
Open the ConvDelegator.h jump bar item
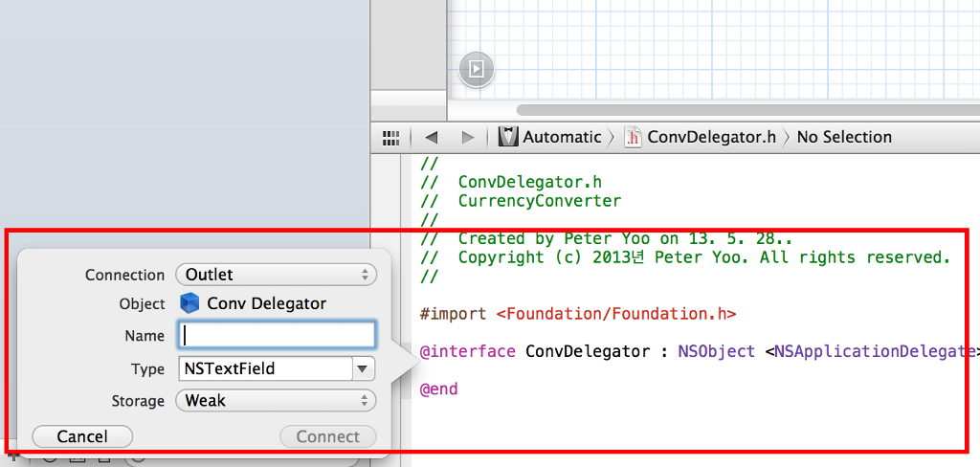click(700, 137)
